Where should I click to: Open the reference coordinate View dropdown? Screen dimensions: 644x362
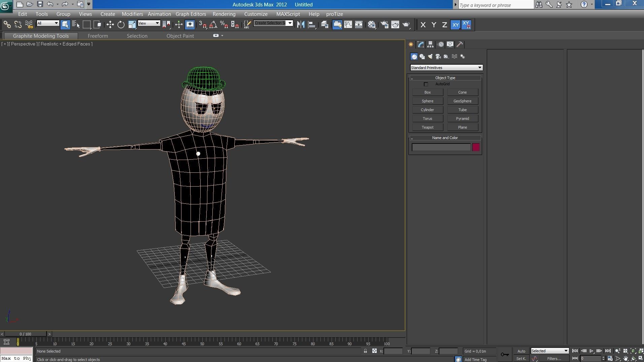[x=148, y=23]
